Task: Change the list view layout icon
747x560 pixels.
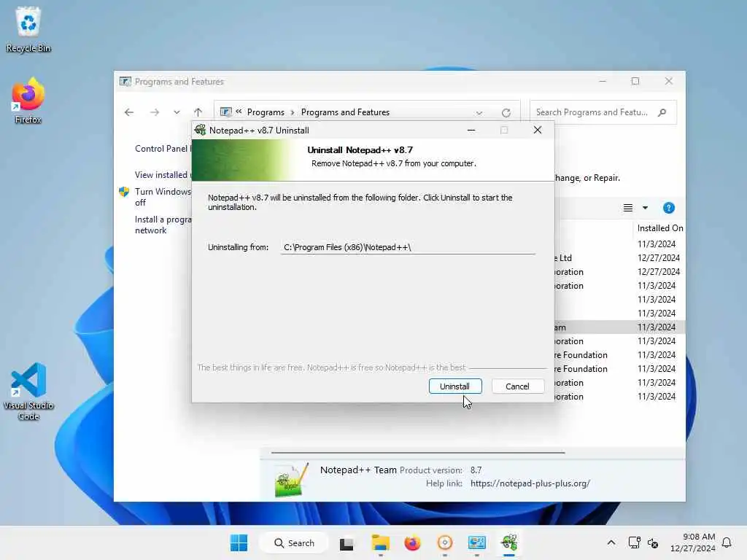Action: tap(628, 208)
